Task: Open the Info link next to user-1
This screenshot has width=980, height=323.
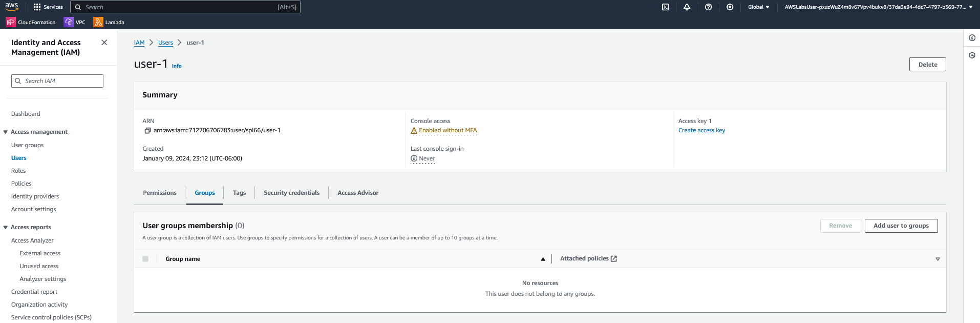Action: tap(177, 66)
